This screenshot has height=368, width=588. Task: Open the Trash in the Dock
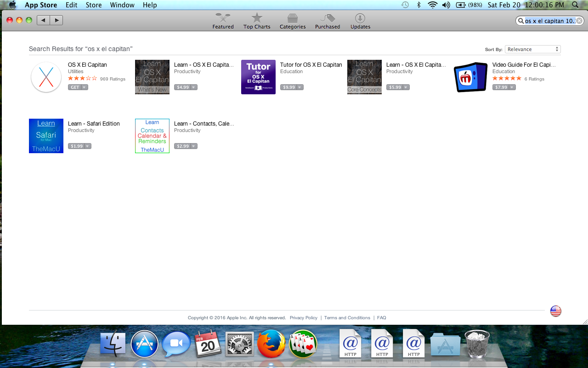(x=477, y=344)
